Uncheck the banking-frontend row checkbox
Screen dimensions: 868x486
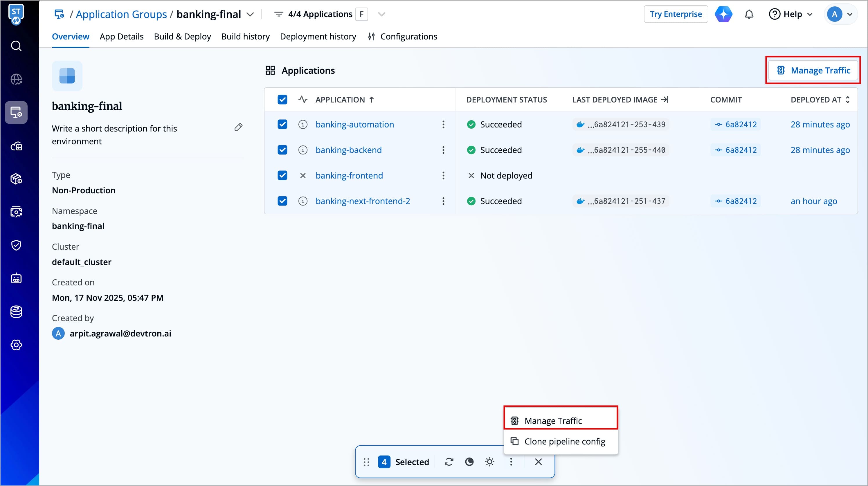pyautogui.click(x=282, y=176)
